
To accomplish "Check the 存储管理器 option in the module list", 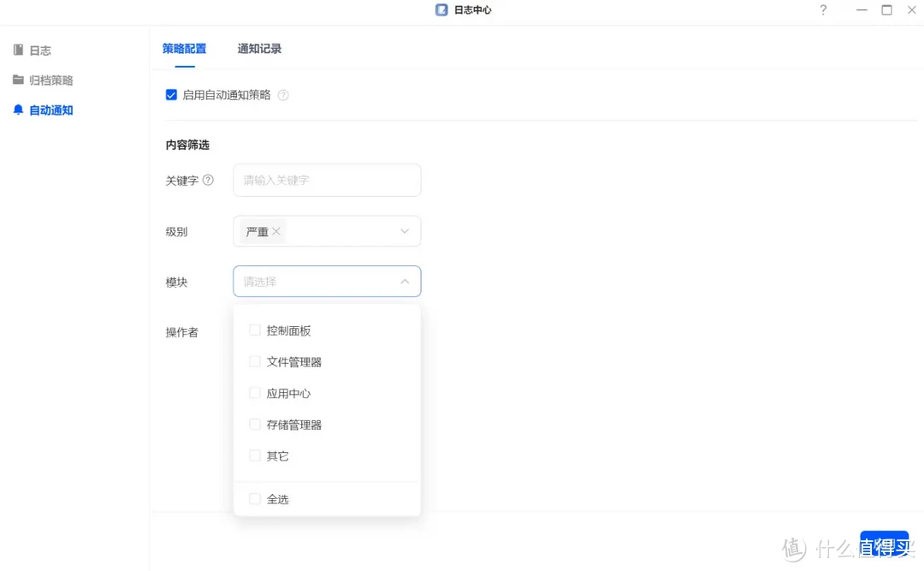I will click(254, 424).
